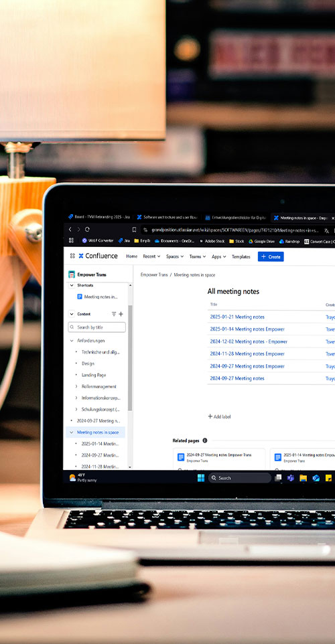Open Landing Page in tree

[x=93, y=375]
